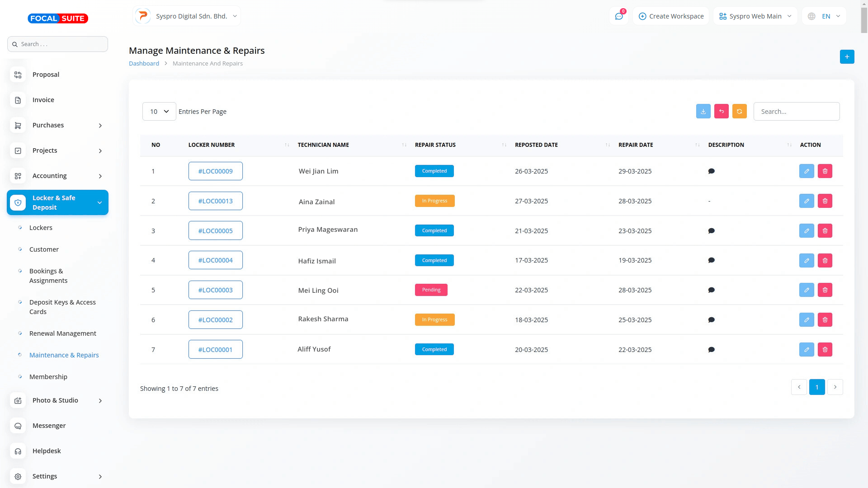View description comment for Priya Mageswaran row
The width and height of the screenshot is (868, 488).
click(711, 231)
